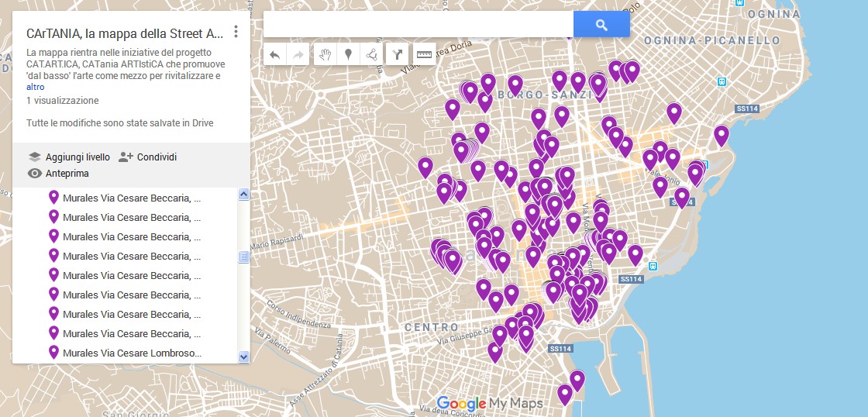Open the three-dot map options menu
The height and width of the screenshot is (417, 868).
(236, 33)
